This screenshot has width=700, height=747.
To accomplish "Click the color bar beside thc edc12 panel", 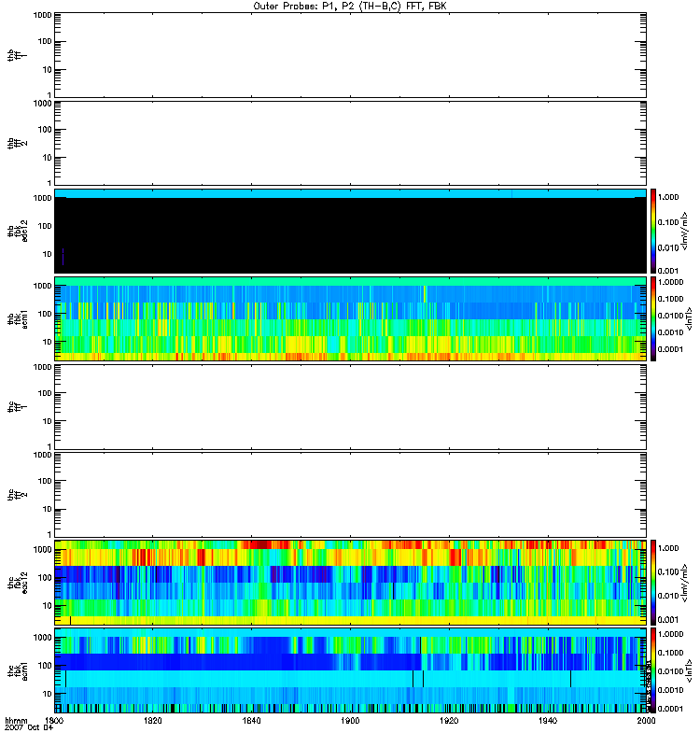I will (653, 582).
